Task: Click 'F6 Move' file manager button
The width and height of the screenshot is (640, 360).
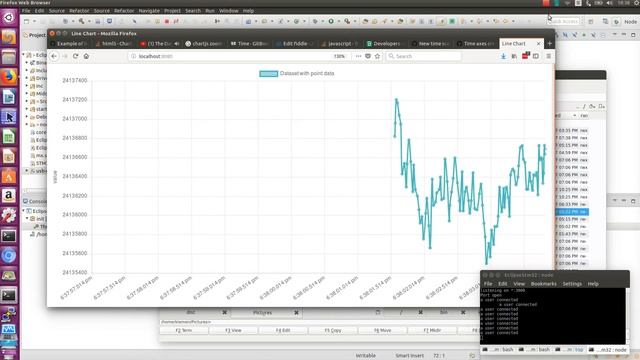Action: [382, 330]
